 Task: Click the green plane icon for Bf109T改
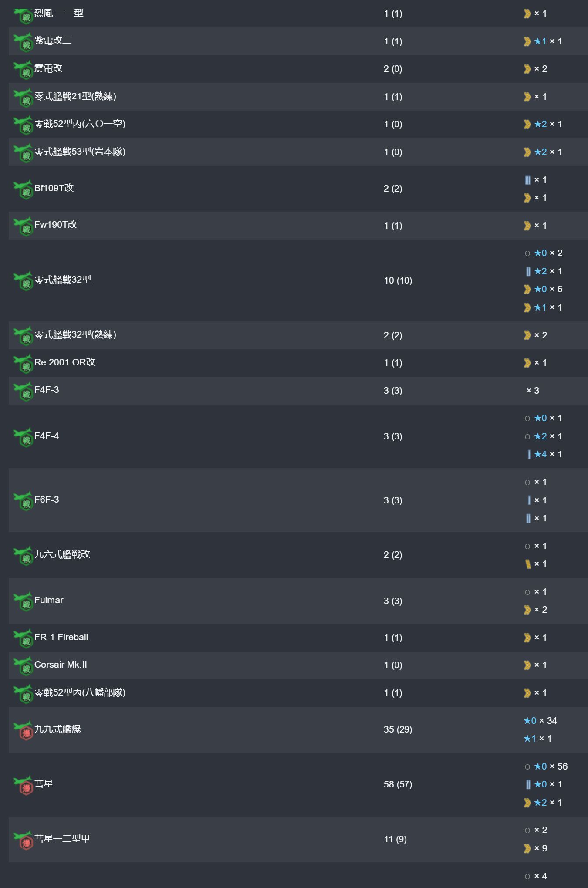[x=23, y=189]
